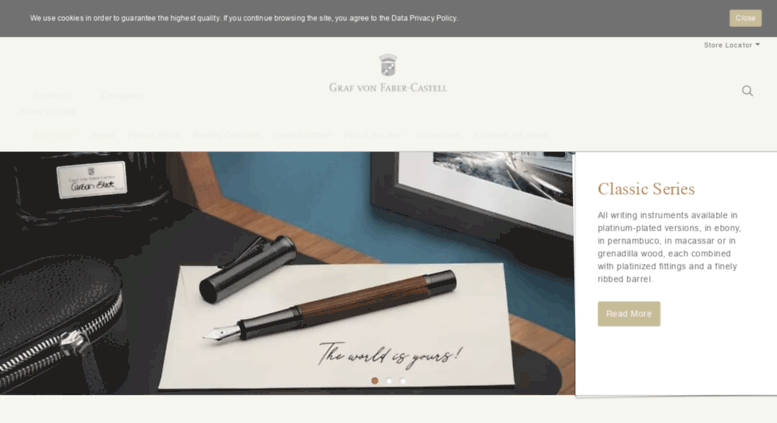Image resolution: width=777 pixels, height=423 pixels.
Task: Switch to the second carousel slide dot
Action: click(x=389, y=381)
